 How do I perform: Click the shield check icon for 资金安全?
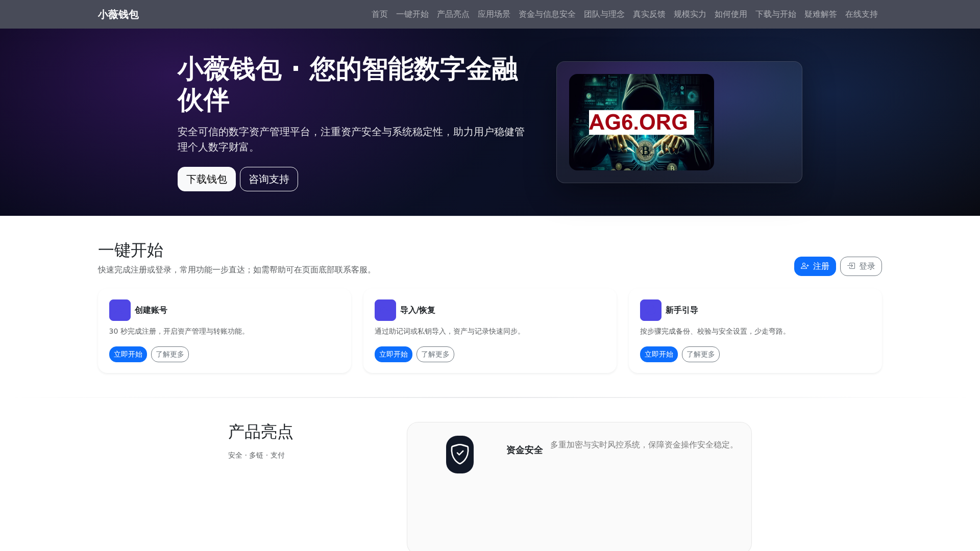point(460,455)
